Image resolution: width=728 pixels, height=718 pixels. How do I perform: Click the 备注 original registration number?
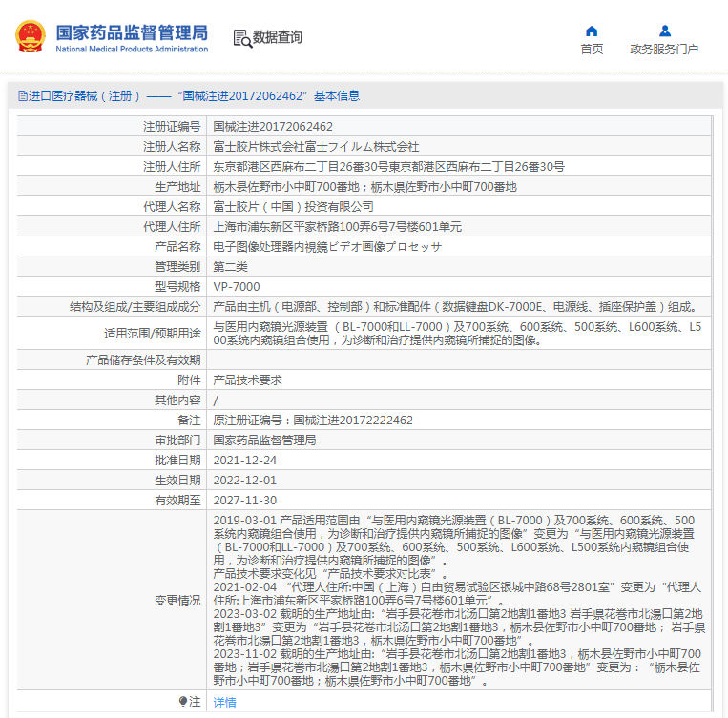pos(313,421)
